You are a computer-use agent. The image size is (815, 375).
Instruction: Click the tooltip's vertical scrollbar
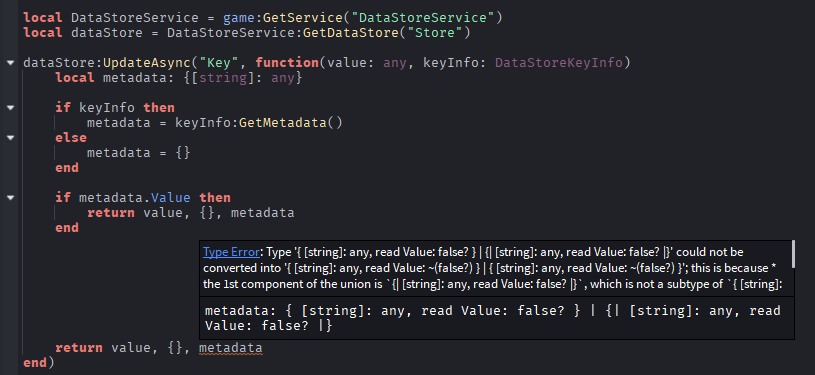point(792,254)
